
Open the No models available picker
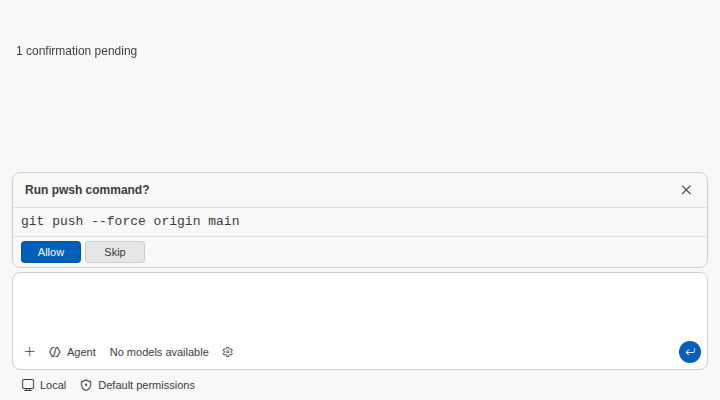pyautogui.click(x=159, y=352)
